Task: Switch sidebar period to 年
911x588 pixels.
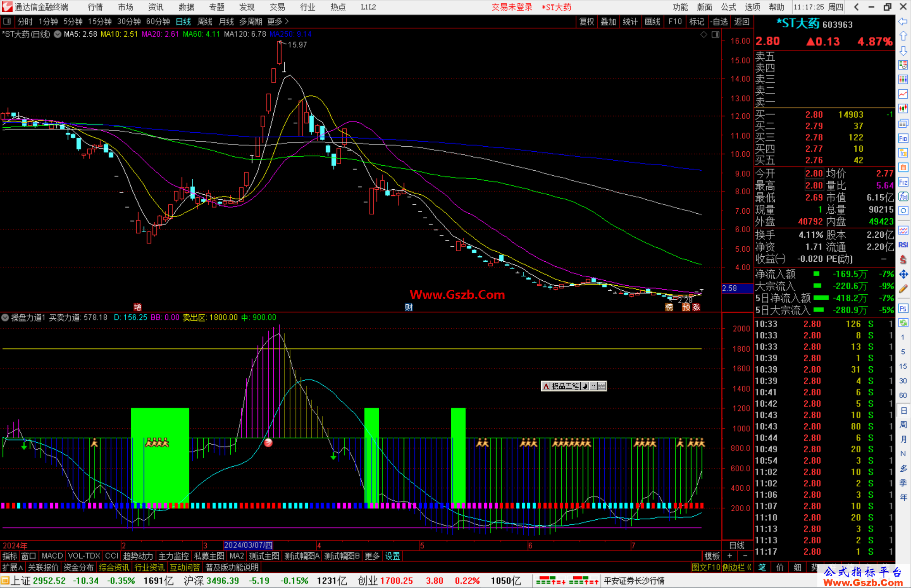Action: point(903,497)
